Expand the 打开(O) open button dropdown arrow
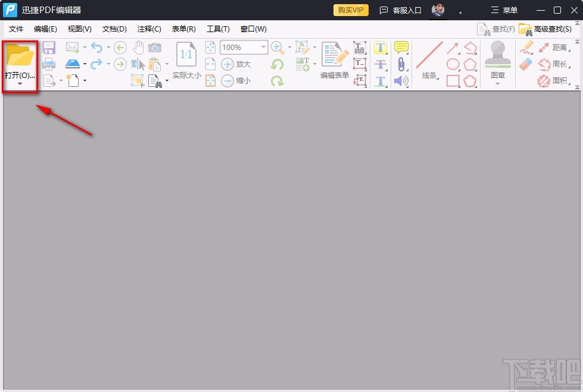The width and height of the screenshot is (583, 392). (20, 82)
